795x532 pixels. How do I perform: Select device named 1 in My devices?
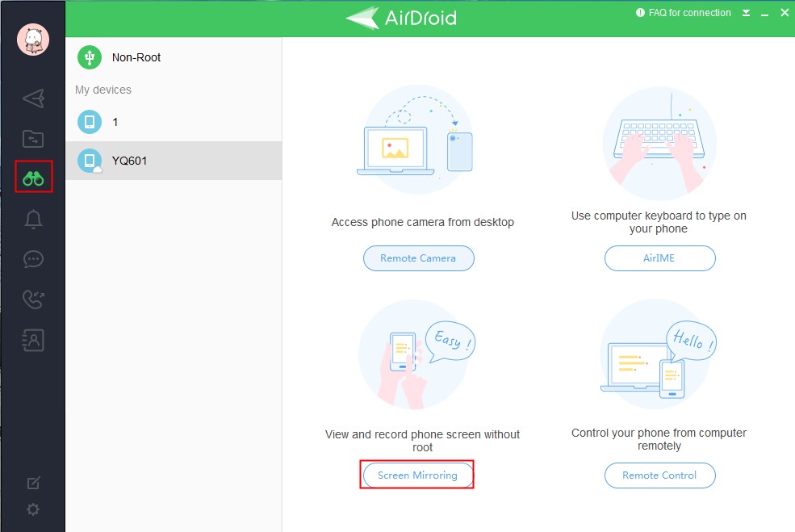(x=174, y=122)
